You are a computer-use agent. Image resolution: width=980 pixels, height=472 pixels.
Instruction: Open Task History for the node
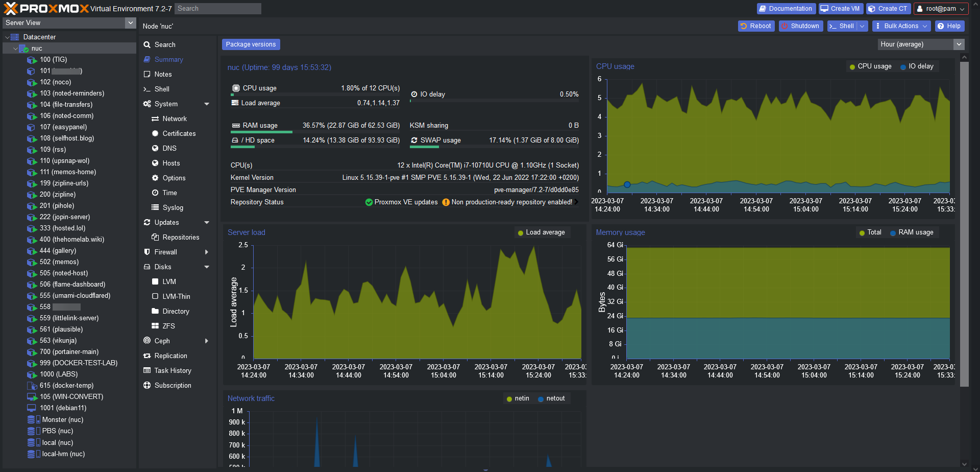pyautogui.click(x=172, y=370)
